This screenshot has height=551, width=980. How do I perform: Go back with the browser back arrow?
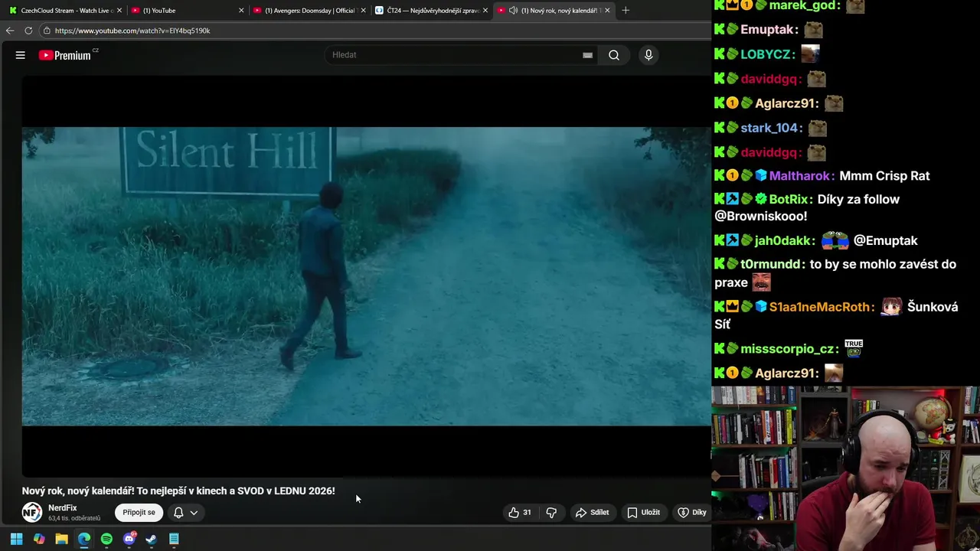point(9,31)
